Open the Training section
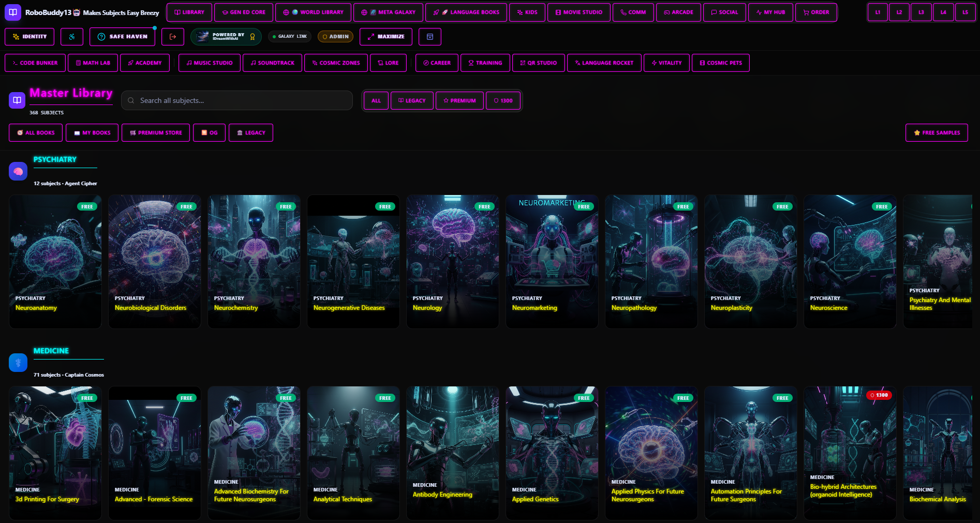The width and height of the screenshot is (980, 523). 485,63
